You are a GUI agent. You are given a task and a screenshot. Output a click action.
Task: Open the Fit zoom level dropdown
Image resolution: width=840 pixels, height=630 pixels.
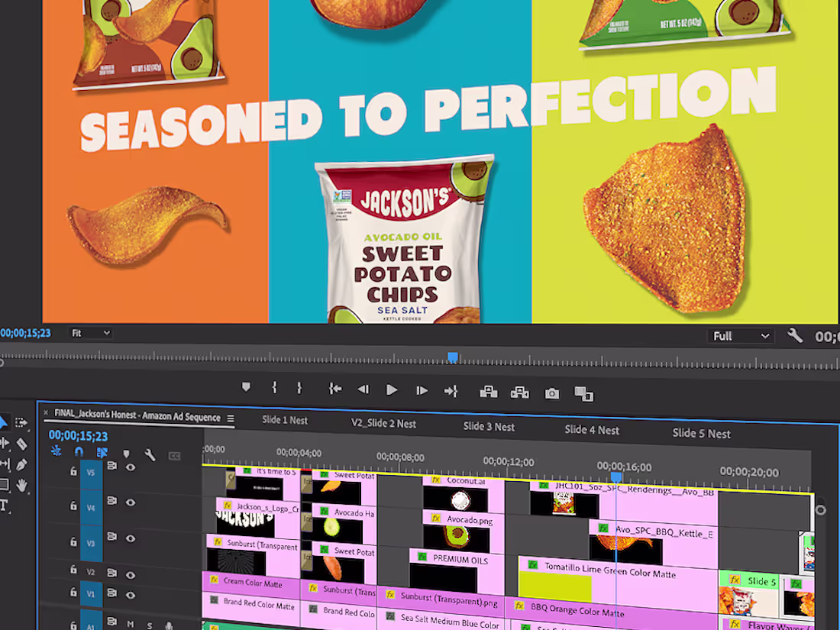tap(90, 333)
